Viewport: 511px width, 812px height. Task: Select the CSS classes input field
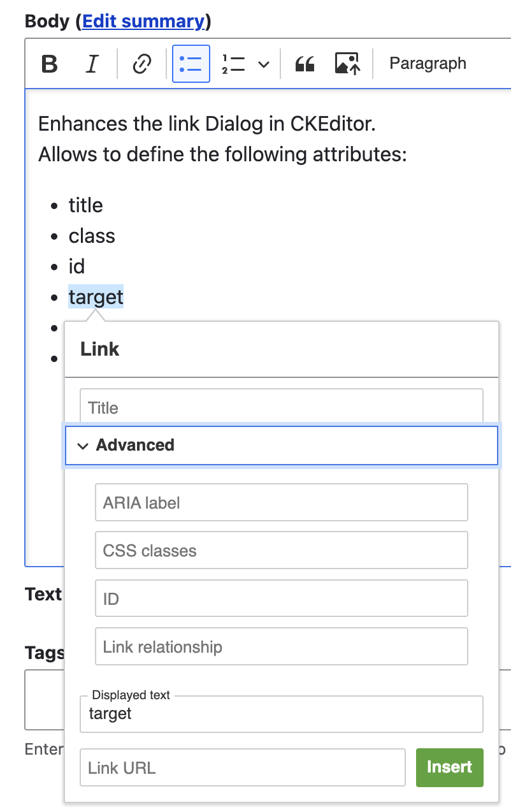tap(280, 550)
